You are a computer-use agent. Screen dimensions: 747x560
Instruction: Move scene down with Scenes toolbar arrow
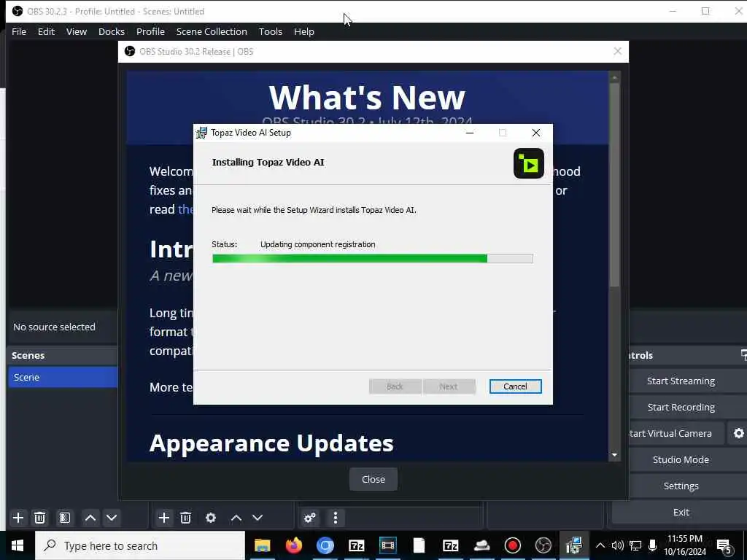point(112,518)
